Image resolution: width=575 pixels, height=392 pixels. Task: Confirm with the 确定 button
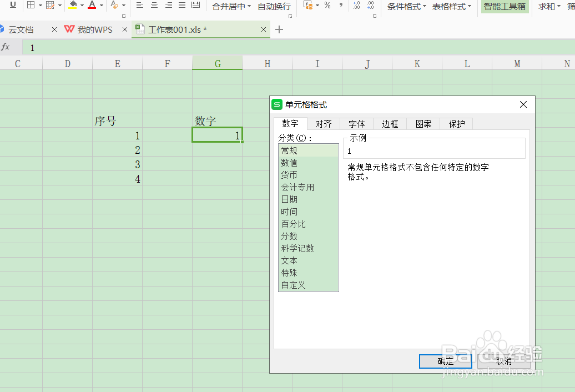click(445, 361)
